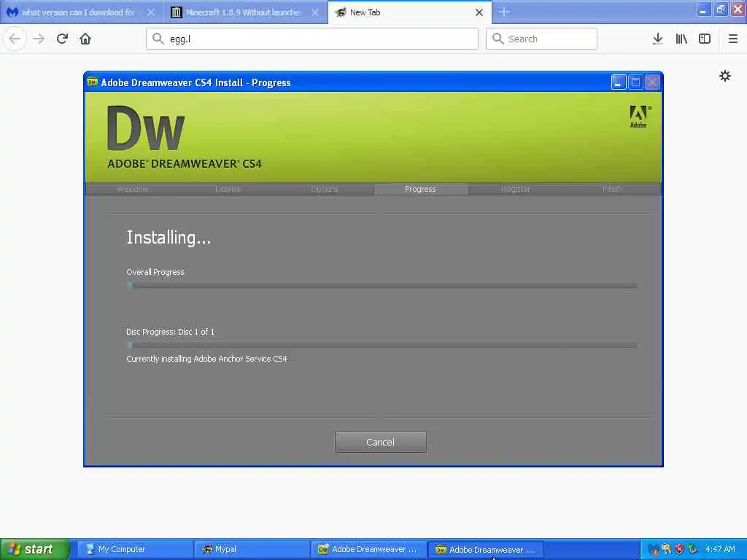Click the address bar containing egg.l
Viewport: 747px width, 560px height.
(312, 39)
